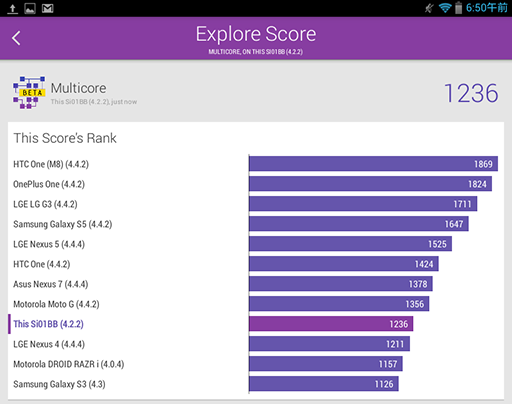Tap the 1356 score bar
512x404 pixels.
click(339, 304)
